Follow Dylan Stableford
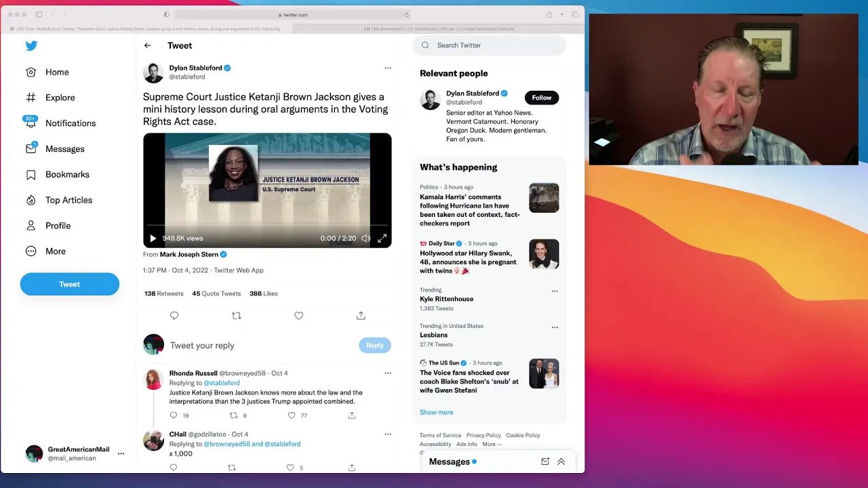868x488 pixels. click(542, 98)
